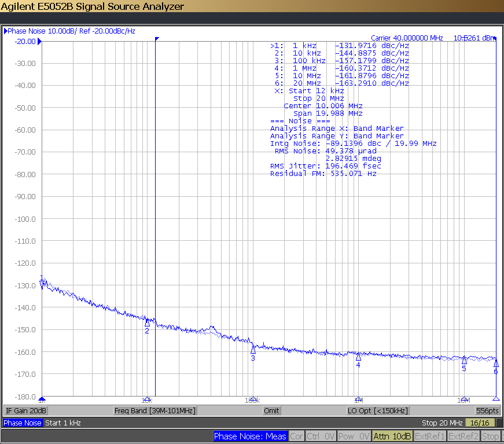Toggle the ExtRef1 external reference

coord(429,436)
